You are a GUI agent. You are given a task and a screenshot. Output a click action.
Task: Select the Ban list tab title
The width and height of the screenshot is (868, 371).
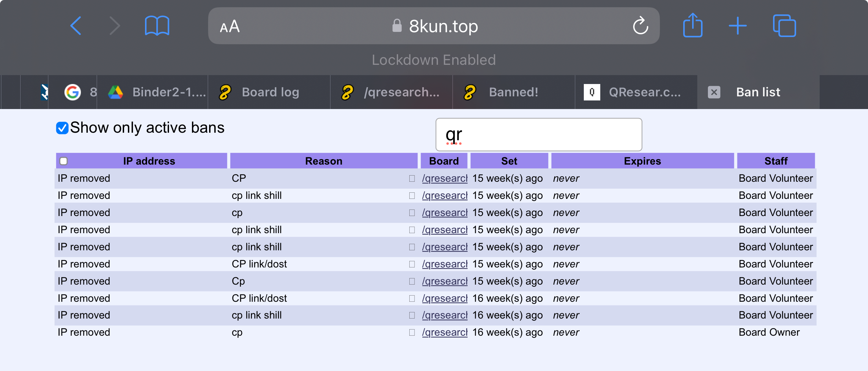(x=758, y=92)
